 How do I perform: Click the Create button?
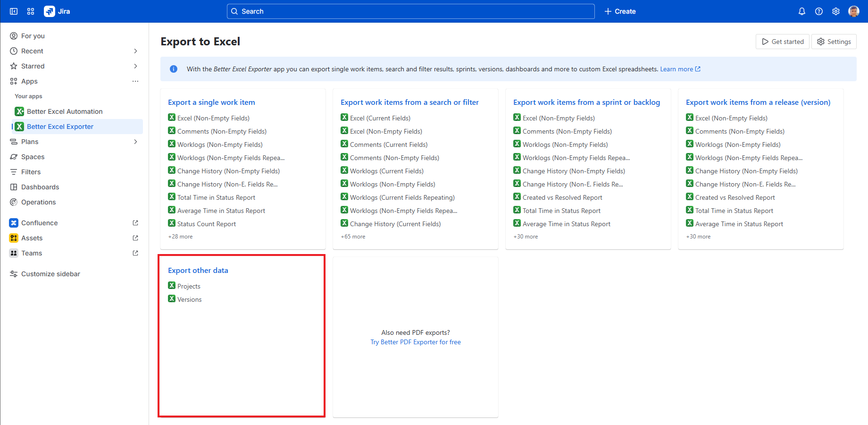(x=620, y=11)
